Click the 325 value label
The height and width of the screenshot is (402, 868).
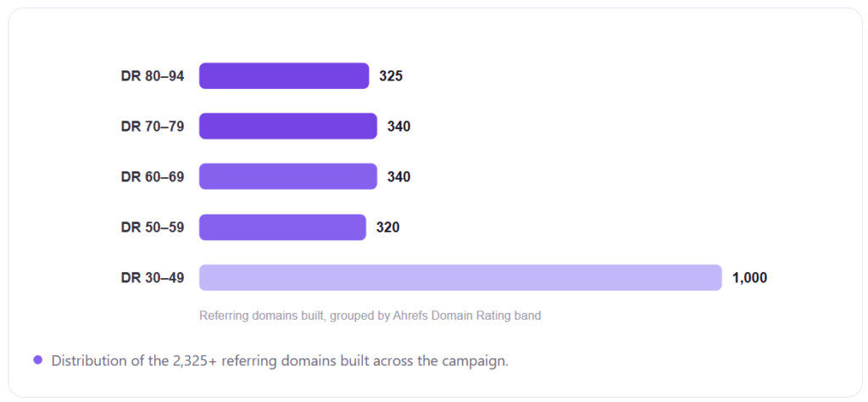391,76
